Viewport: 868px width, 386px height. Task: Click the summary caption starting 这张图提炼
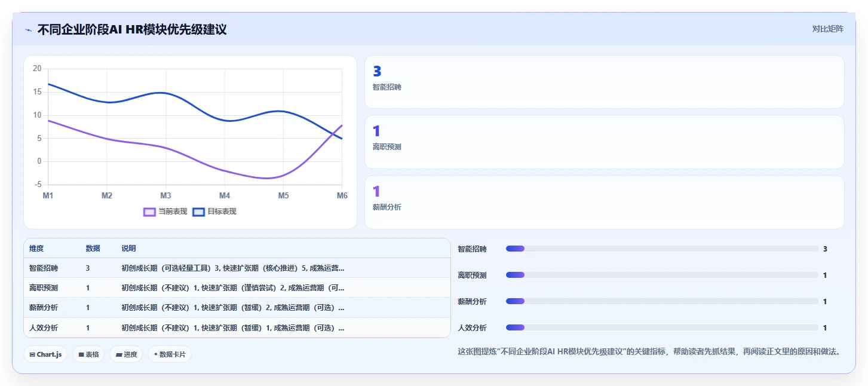[x=649, y=351]
